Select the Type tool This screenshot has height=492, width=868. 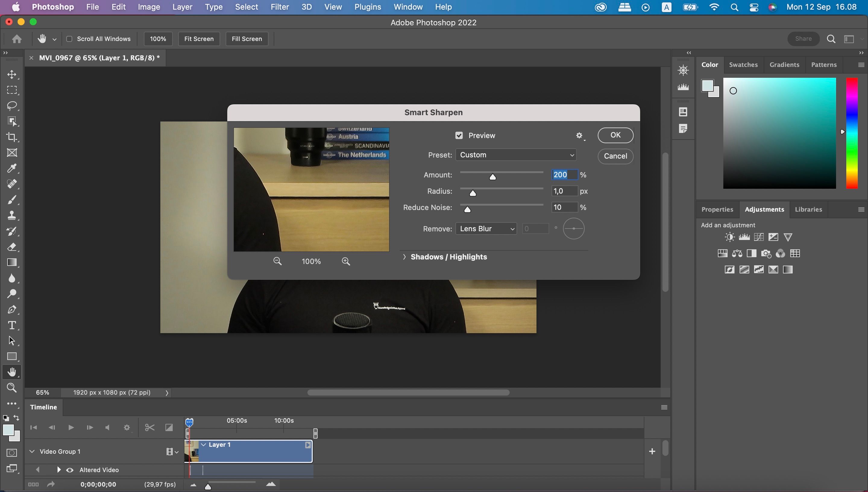tap(12, 325)
